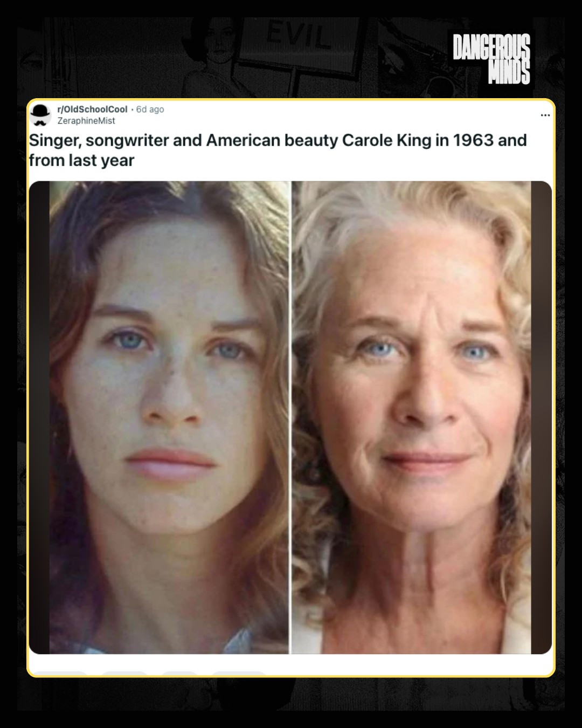Open the r/OldSchoolCool subreddit link
This screenshot has height=728, width=582.
point(92,109)
